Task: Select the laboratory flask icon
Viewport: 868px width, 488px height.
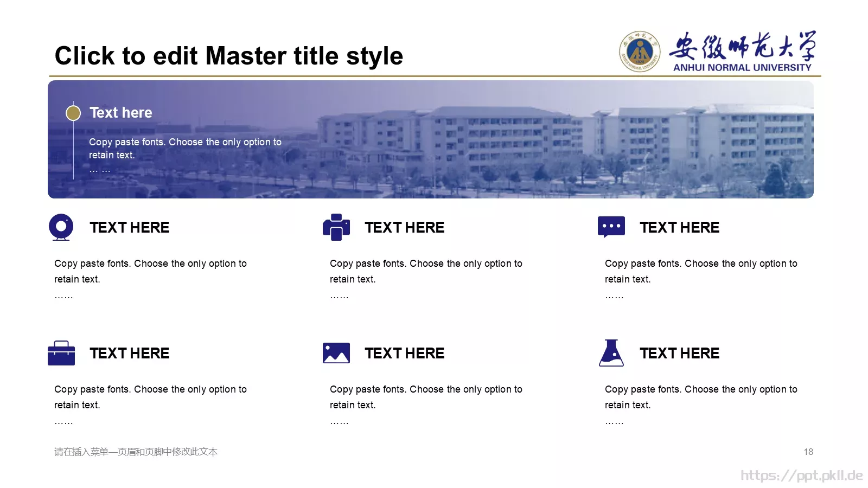Action: point(611,353)
